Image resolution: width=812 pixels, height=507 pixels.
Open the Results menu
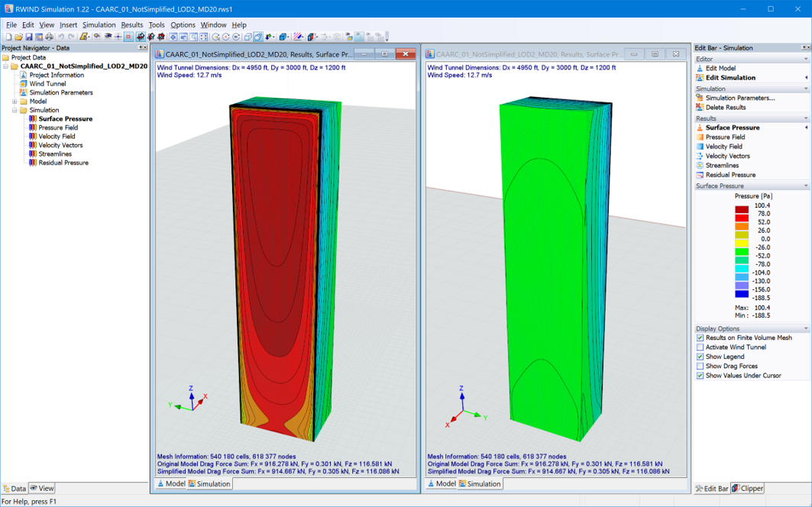[133, 24]
